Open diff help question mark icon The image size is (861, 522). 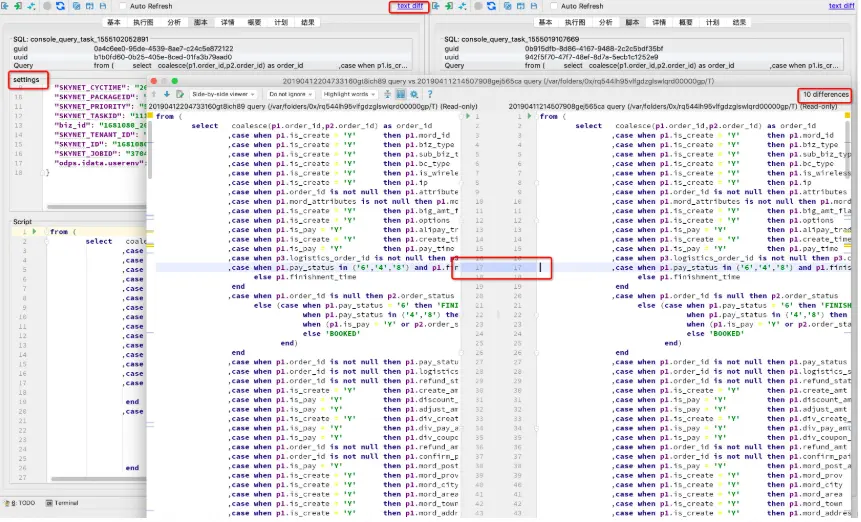[x=430, y=94]
